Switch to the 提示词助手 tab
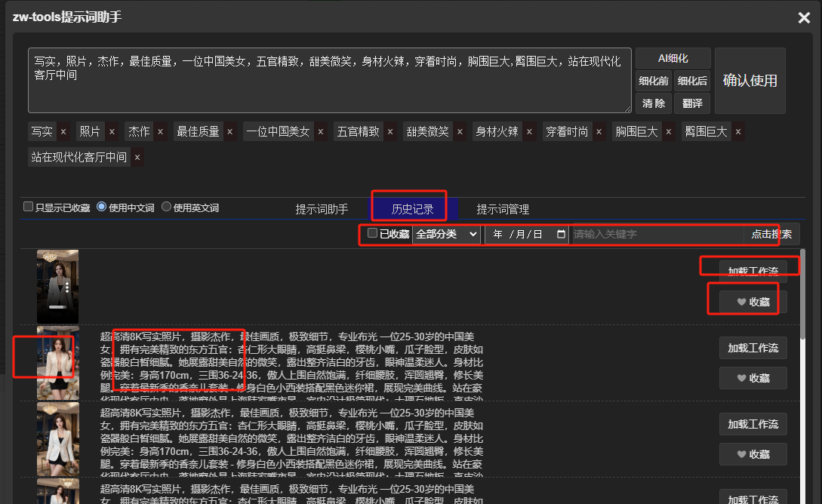This screenshot has height=504, width=822. coord(322,209)
